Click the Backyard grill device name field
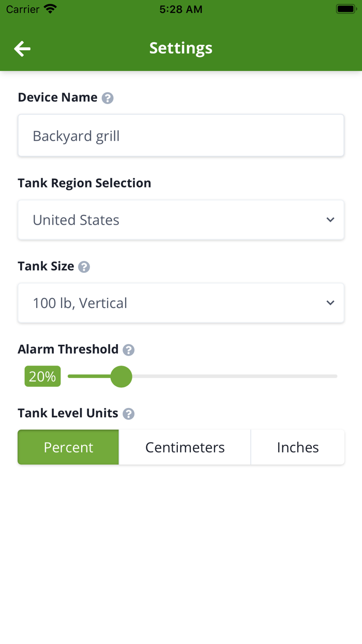This screenshot has height=644, width=362. click(181, 135)
